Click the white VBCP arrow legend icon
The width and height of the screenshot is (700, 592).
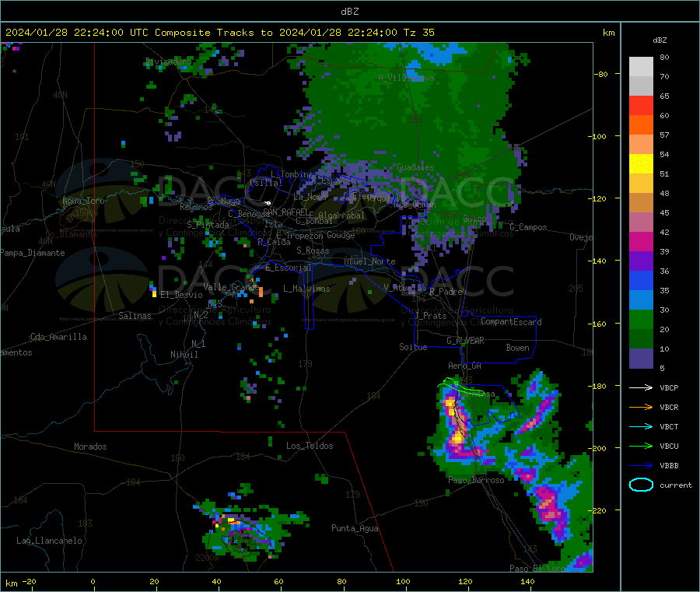tap(641, 387)
